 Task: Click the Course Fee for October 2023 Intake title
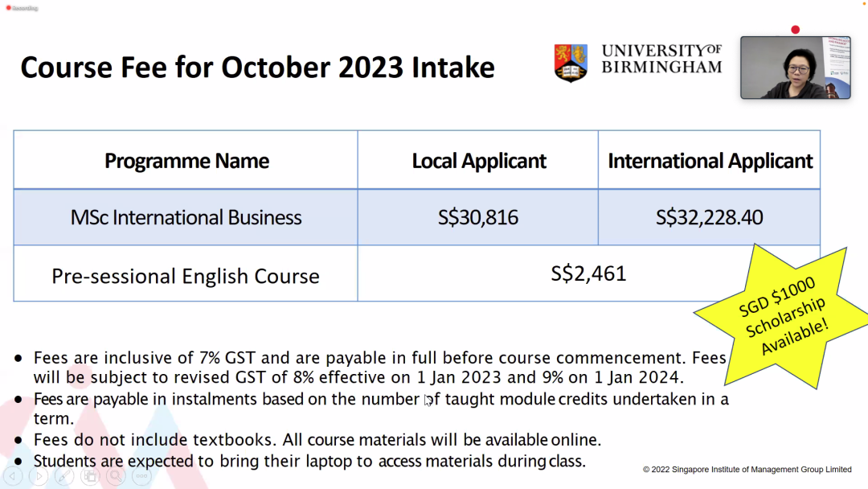pos(257,68)
